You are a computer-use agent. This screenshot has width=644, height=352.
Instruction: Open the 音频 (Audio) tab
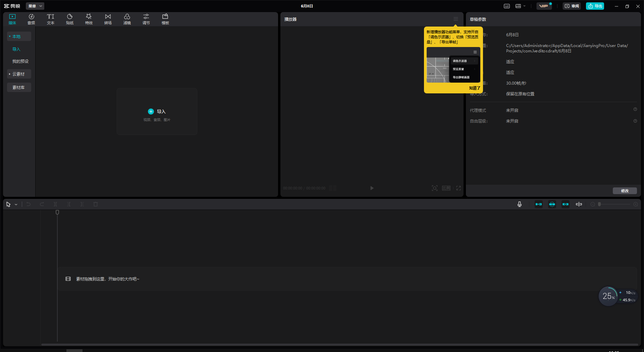point(31,19)
